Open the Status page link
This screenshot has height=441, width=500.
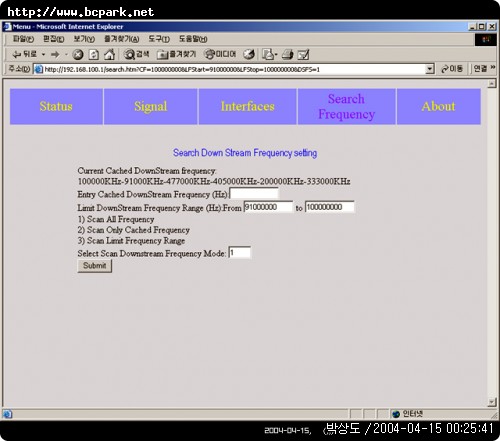pyautogui.click(x=56, y=106)
